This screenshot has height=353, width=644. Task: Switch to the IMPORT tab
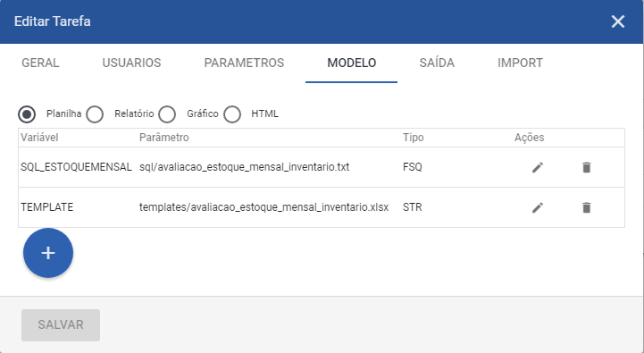pyautogui.click(x=520, y=63)
